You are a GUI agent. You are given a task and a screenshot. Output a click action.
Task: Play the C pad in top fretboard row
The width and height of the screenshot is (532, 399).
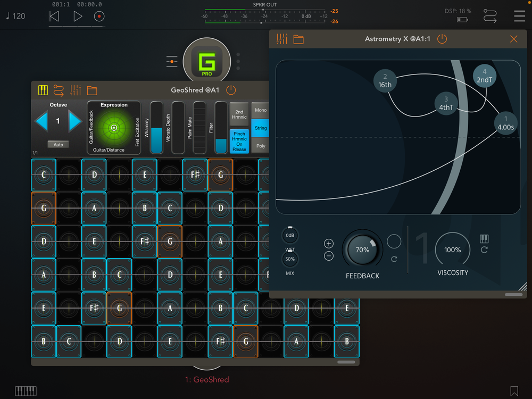pyautogui.click(x=44, y=174)
